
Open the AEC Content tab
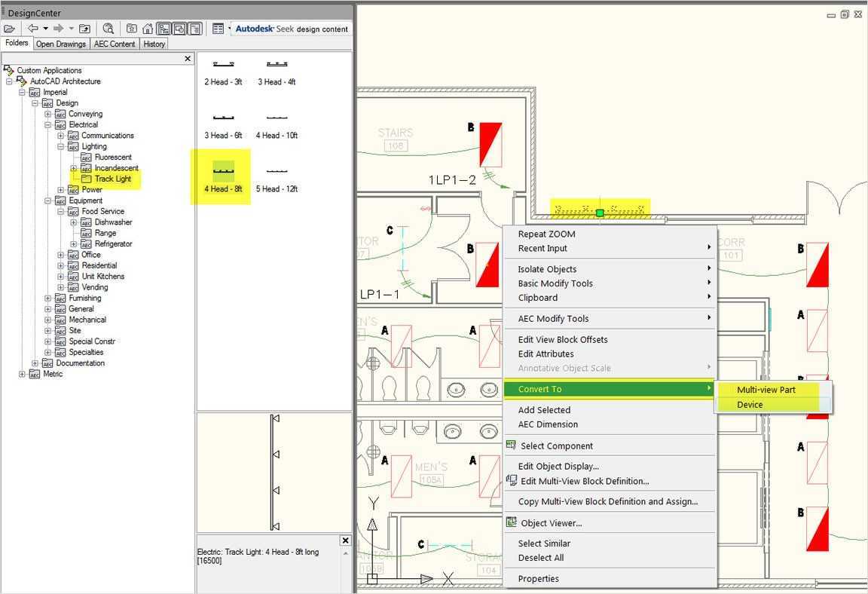click(x=115, y=44)
